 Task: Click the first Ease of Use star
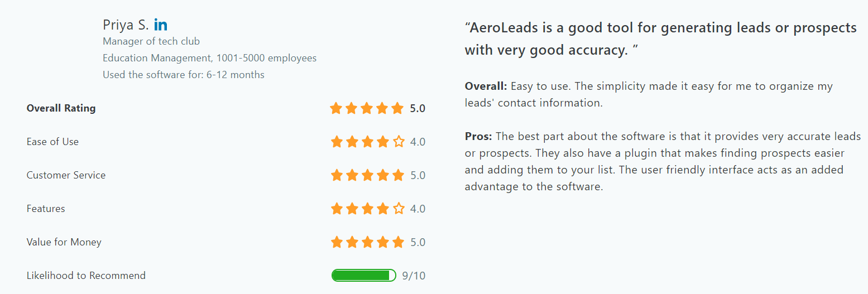click(x=337, y=142)
